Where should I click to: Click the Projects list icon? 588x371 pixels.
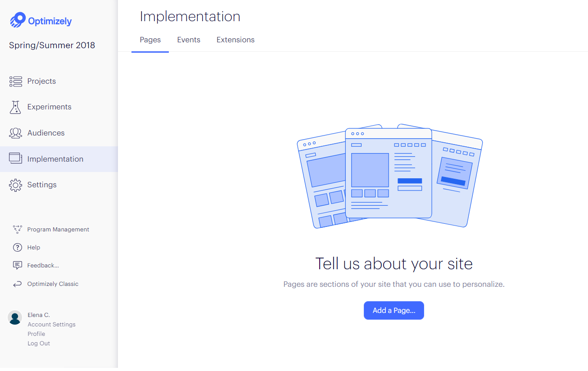(16, 81)
